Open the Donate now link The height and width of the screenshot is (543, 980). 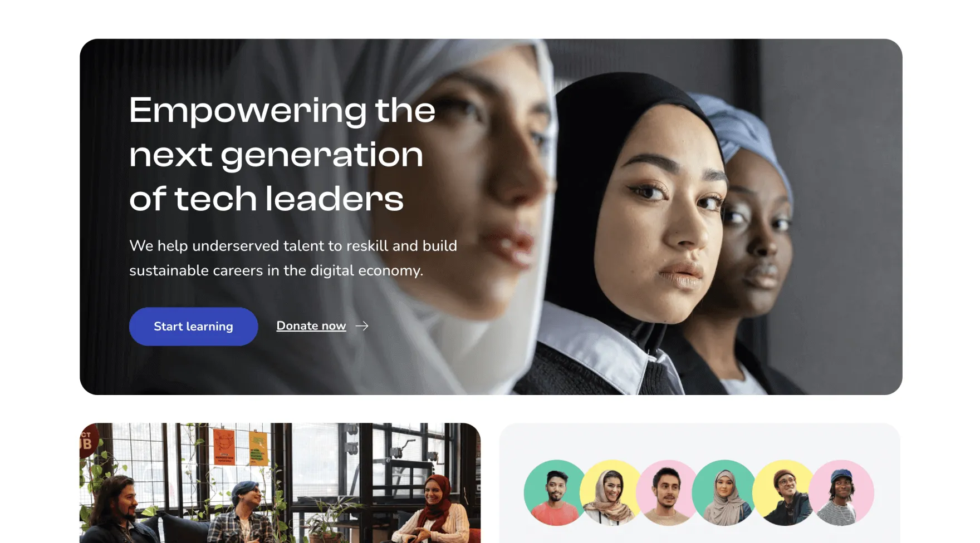point(311,326)
